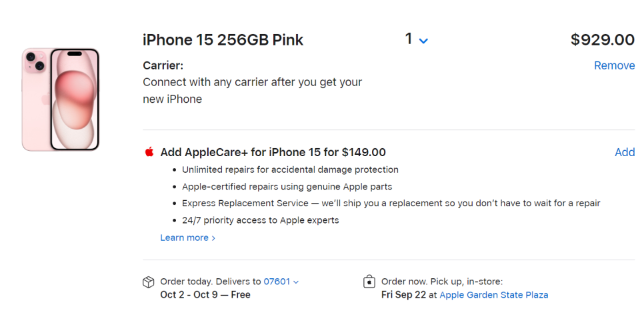Change delivery zip code 07601
This screenshot has width=644, height=315.
point(277,282)
